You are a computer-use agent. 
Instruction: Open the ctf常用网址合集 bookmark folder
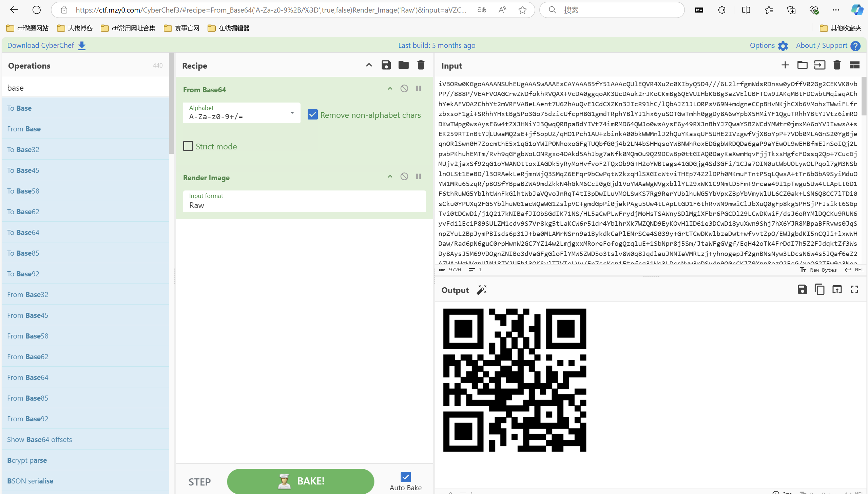[x=128, y=28]
